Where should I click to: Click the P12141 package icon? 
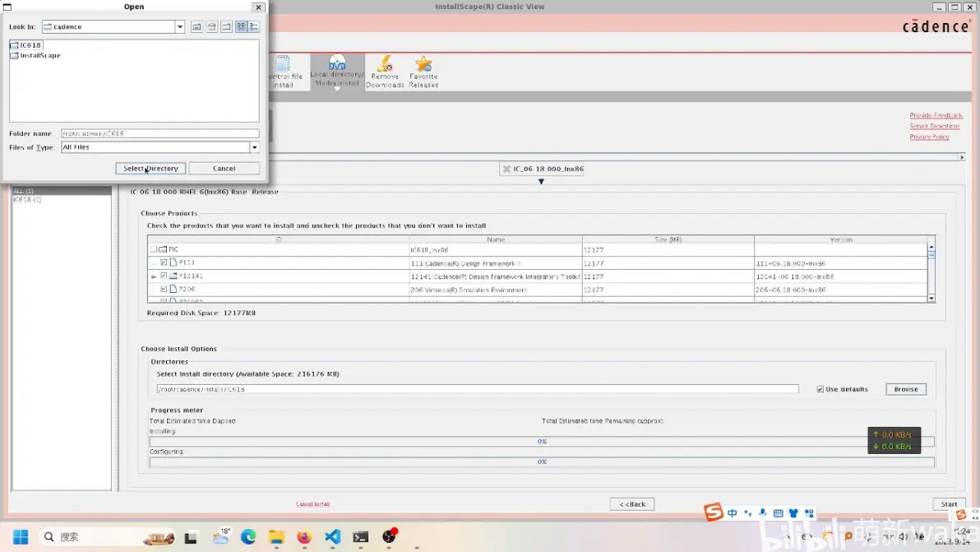click(173, 276)
